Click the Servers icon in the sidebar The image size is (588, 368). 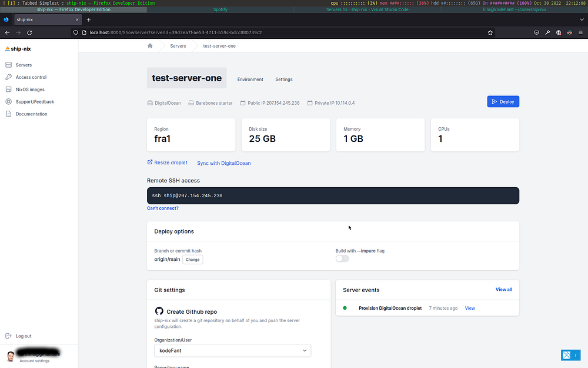(x=9, y=65)
